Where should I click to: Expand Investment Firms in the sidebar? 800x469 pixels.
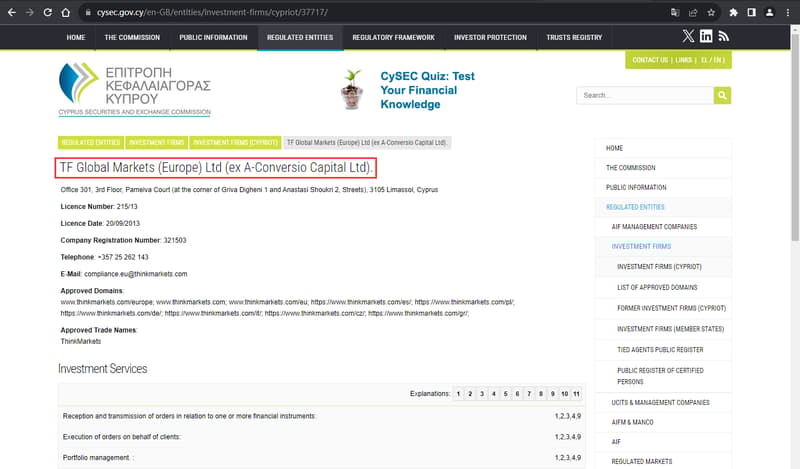[x=641, y=246]
